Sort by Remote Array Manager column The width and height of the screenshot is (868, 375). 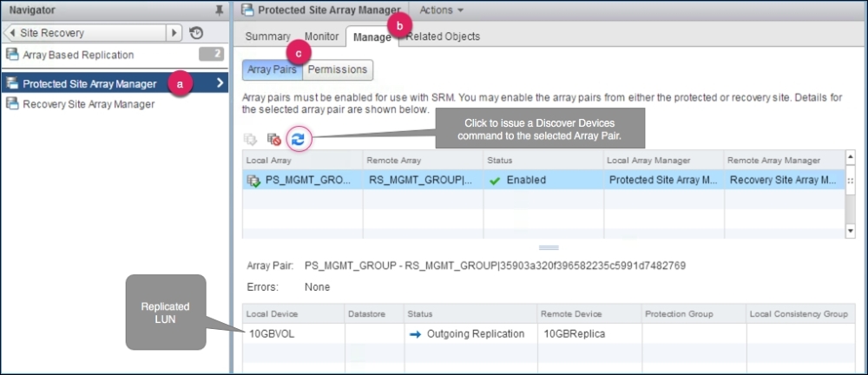coord(785,160)
